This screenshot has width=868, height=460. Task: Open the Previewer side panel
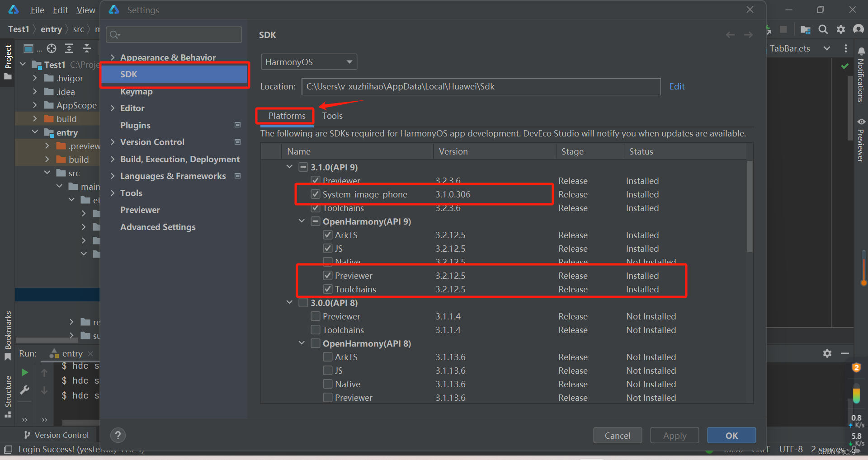point(861,140)
